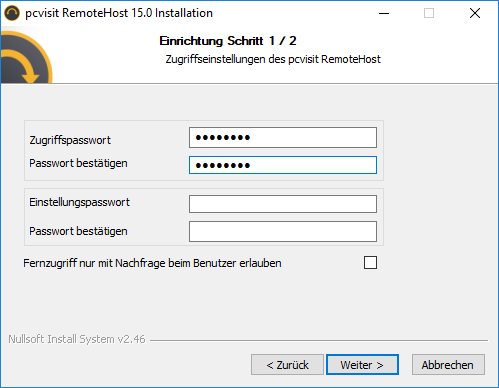Click the 'Zugriffseinstellungen des pcvisit RemoteHost' subtitle
This screenshot has width=499, height=388.
click(273, 59)
